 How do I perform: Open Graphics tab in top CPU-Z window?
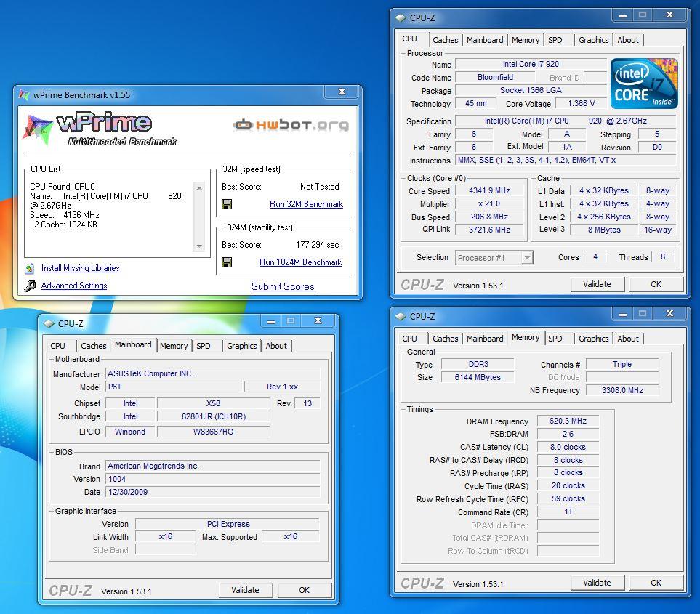593,40
